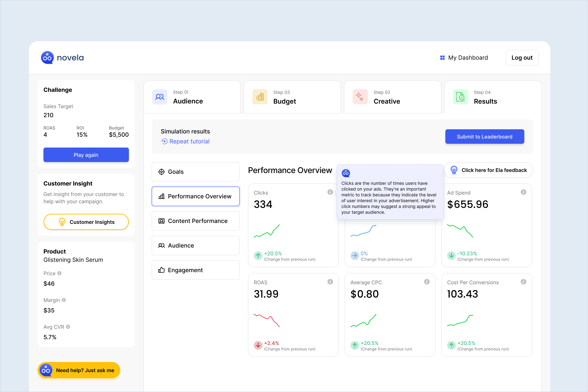Click the Customer Insights lightbulb icon

(62, 222)
